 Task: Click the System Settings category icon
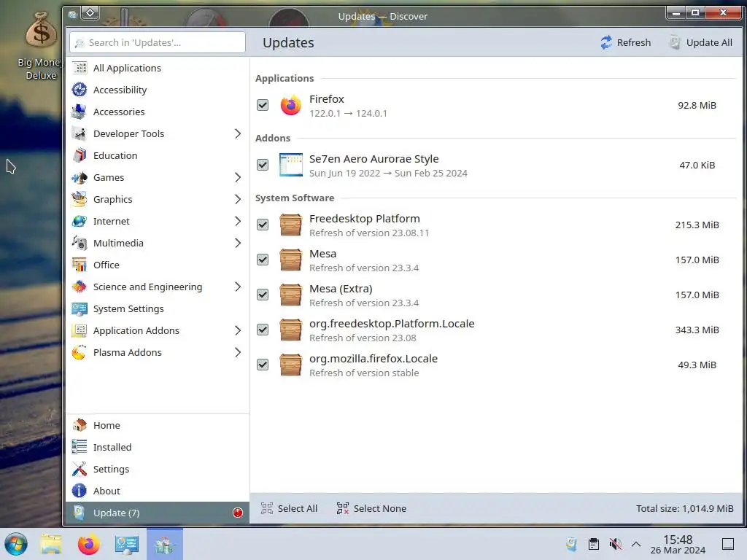click(80, 308)
